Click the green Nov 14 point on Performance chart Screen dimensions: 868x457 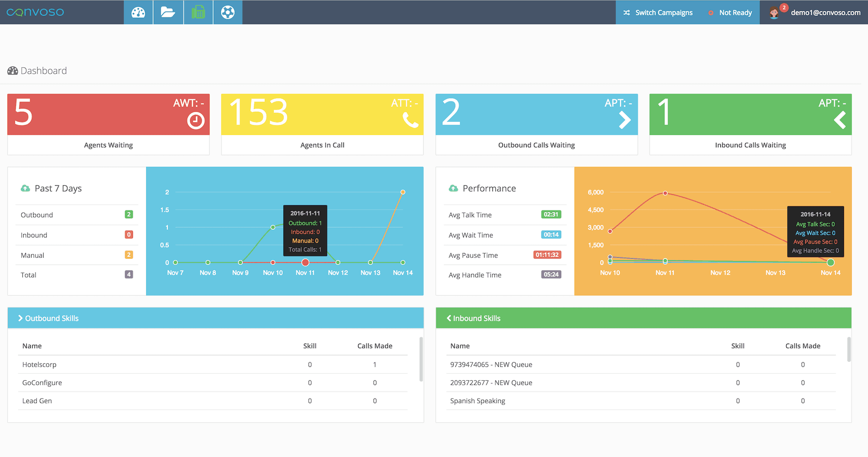pyautogui.click(x=830, y=262)
